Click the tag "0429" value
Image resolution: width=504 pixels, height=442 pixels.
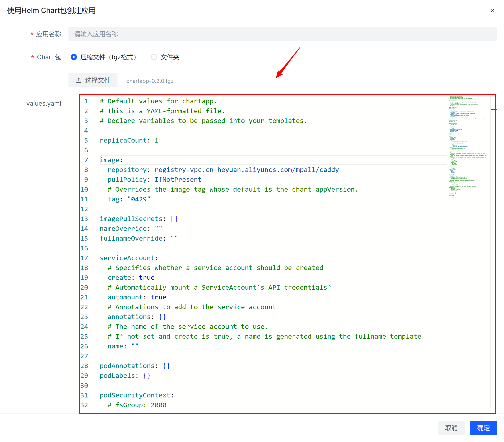tap(139, 199)
